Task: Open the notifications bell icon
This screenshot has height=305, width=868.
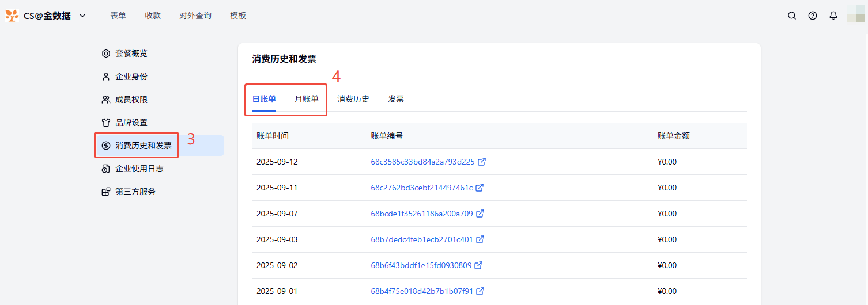Action: [x=833, y=16]
